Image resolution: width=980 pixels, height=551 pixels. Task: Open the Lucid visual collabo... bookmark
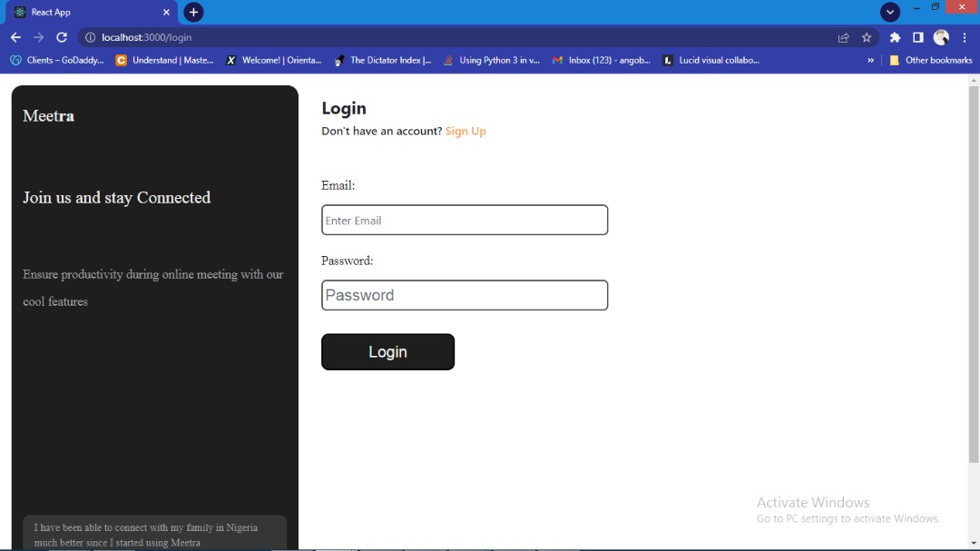pos(711,60)
